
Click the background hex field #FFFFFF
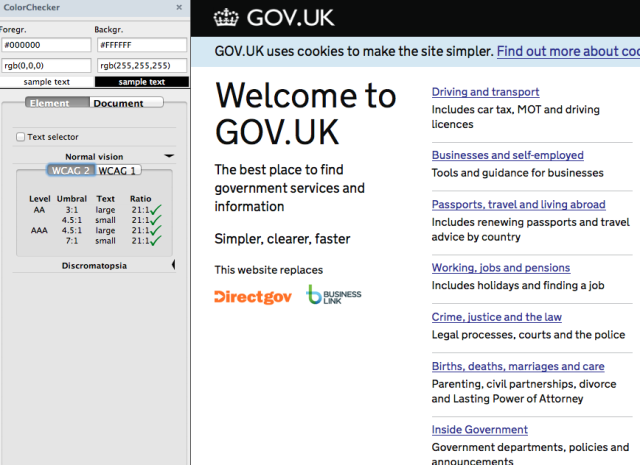pos(142,45)
